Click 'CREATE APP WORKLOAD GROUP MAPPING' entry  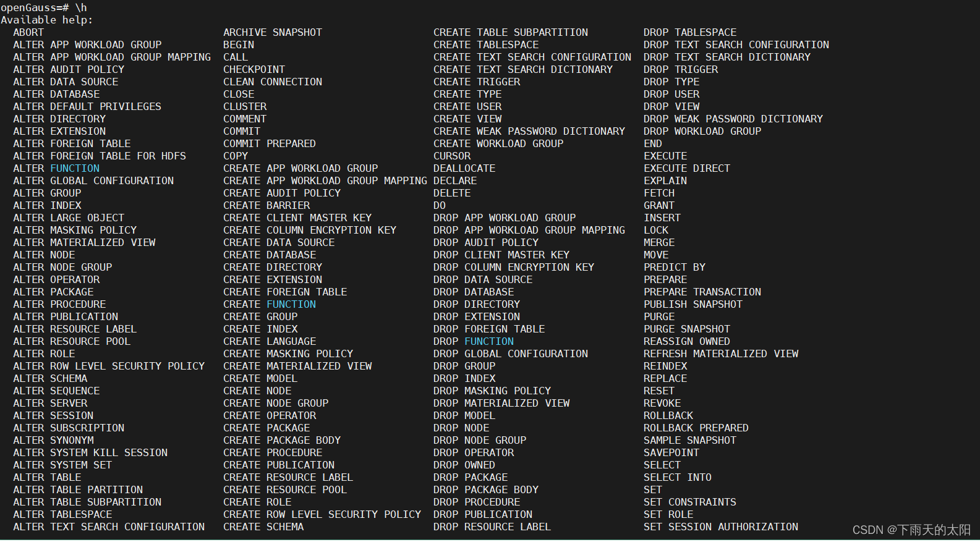click(x=325, y=180)
